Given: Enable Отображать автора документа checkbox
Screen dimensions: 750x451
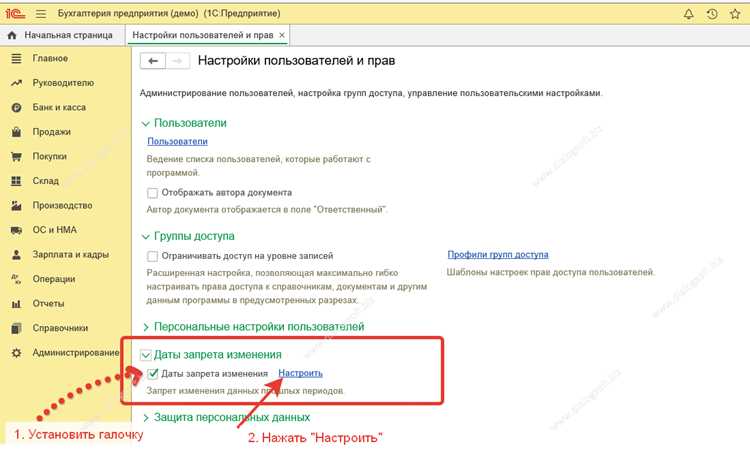Looking at the screenshot, I should coord(152,193).
